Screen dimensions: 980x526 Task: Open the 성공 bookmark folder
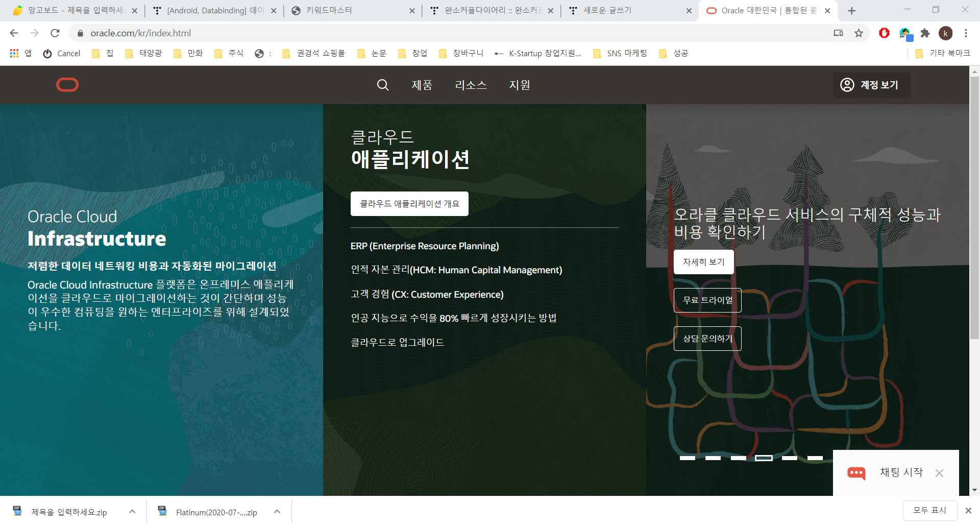[x=674, y=53]
